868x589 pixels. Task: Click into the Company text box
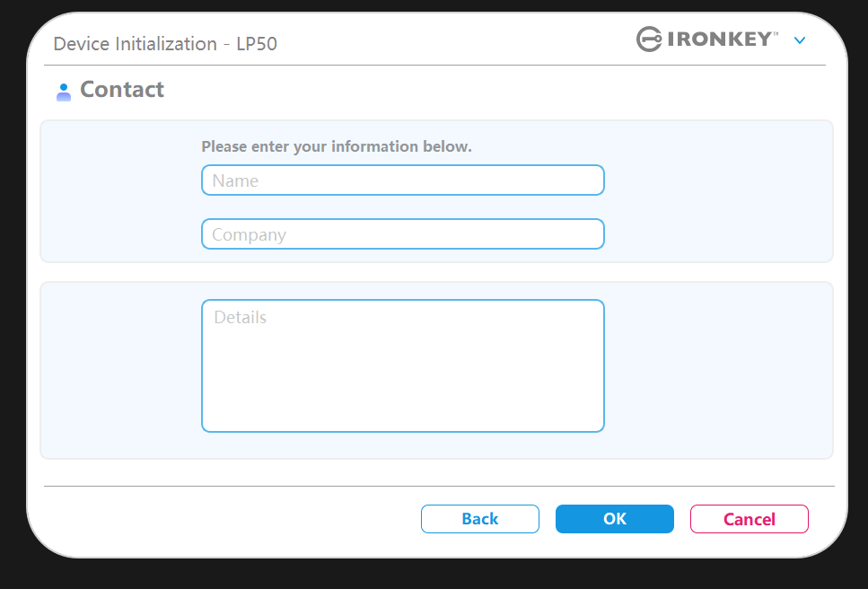click(402, 234)
